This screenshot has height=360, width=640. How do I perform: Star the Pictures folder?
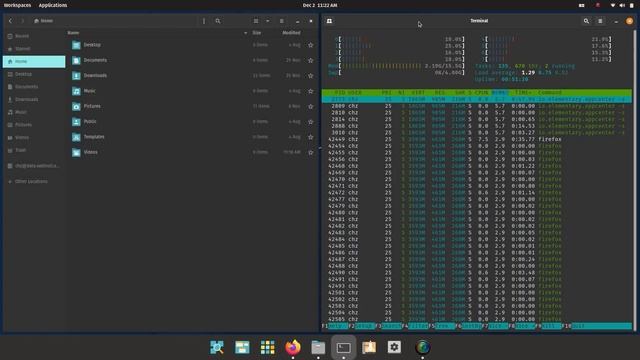(x=311, y=106)
